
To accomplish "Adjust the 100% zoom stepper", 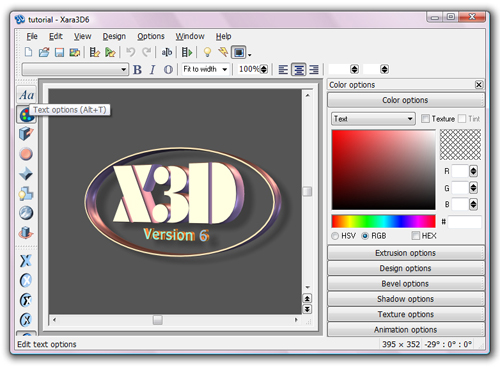I will coord(264,69).
